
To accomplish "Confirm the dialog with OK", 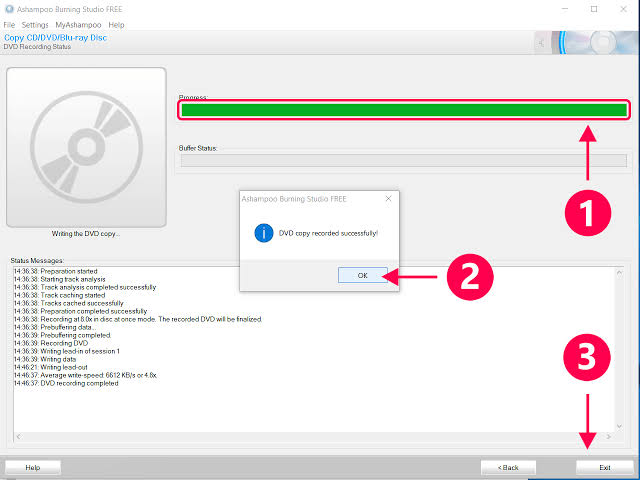I will (x=362, y=276).
